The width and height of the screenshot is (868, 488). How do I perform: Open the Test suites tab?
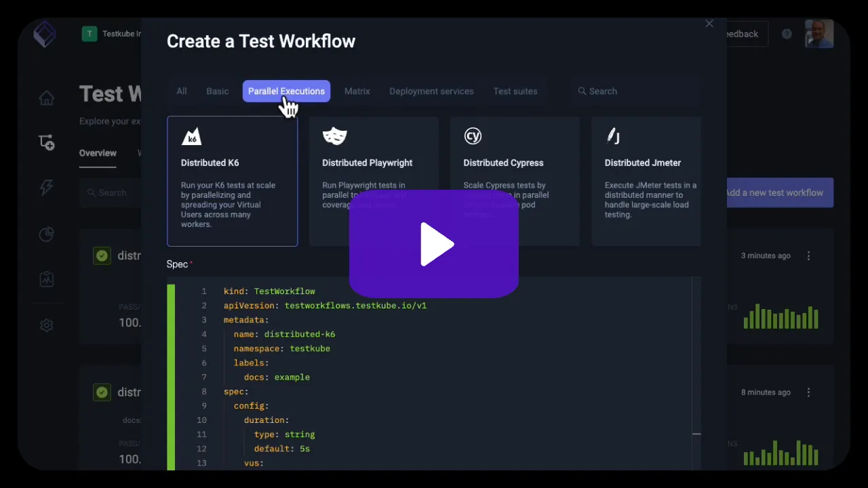pos(515,91)
